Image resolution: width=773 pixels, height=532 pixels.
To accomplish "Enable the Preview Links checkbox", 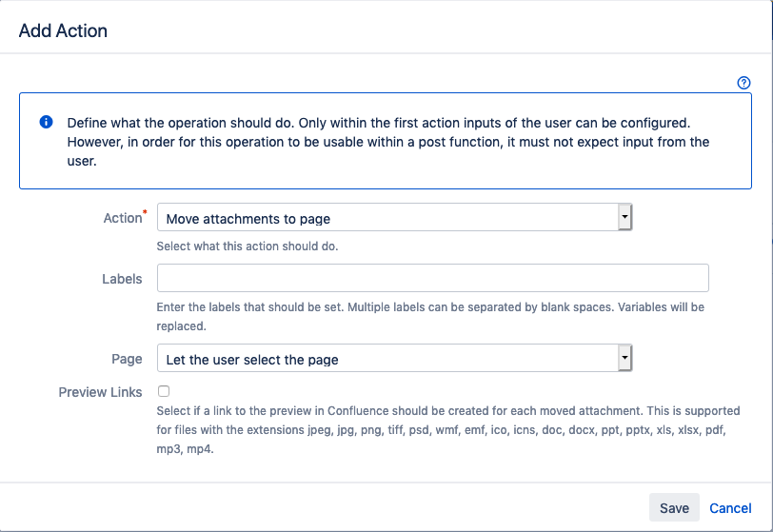I will 164,391.
